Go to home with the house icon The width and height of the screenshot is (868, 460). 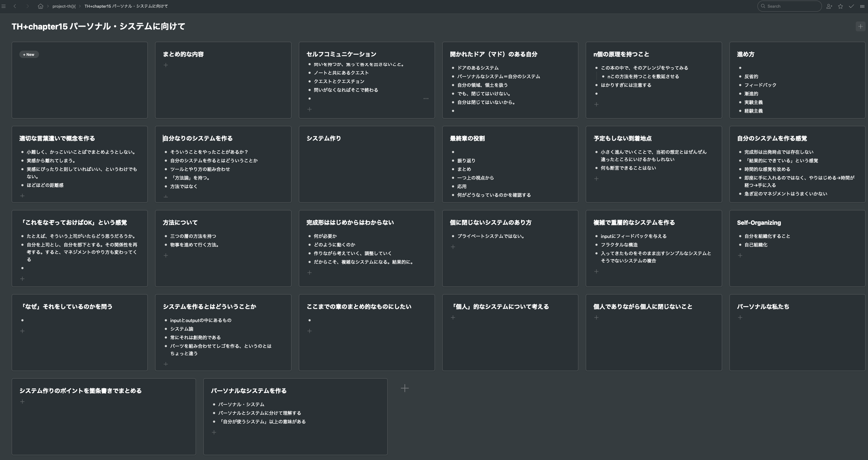[x=41, y=6]
